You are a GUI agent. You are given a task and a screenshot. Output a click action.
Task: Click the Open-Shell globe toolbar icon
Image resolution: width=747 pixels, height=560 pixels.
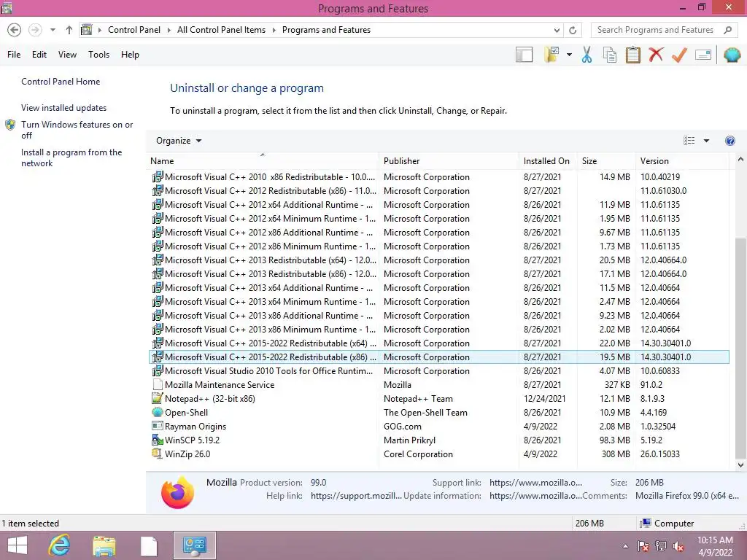click(x=732, y=55)
